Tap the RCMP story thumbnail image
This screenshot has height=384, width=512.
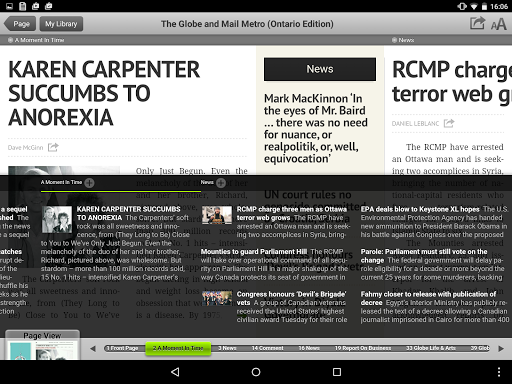(217, 215)
